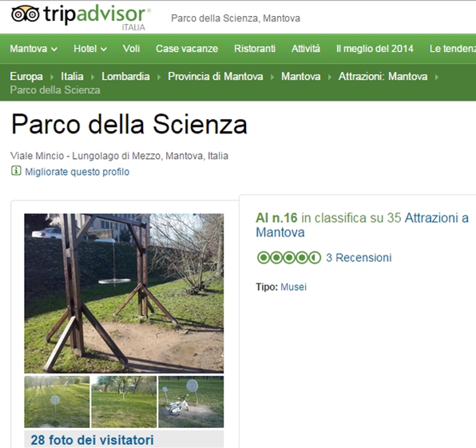Select Attività in the navigation bar
This screenshot has width=476, height=448.
(x=306, y=49)
